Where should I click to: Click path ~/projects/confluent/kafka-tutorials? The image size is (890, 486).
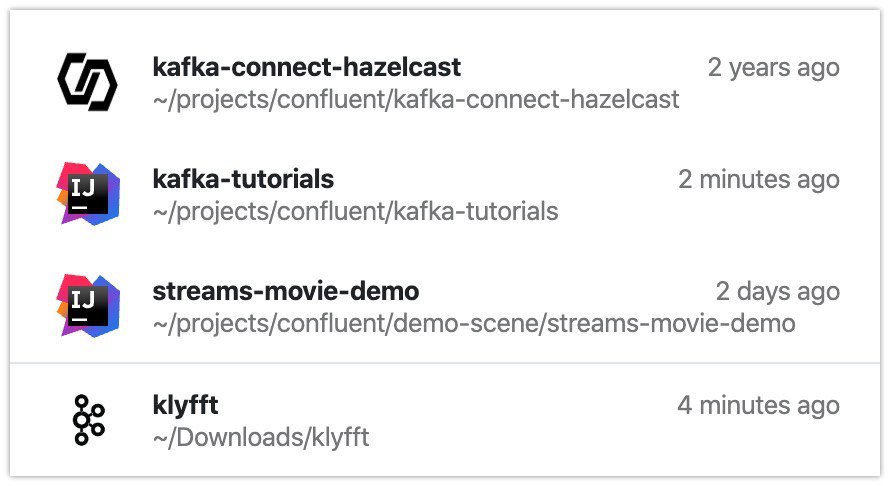pos(355,211)
